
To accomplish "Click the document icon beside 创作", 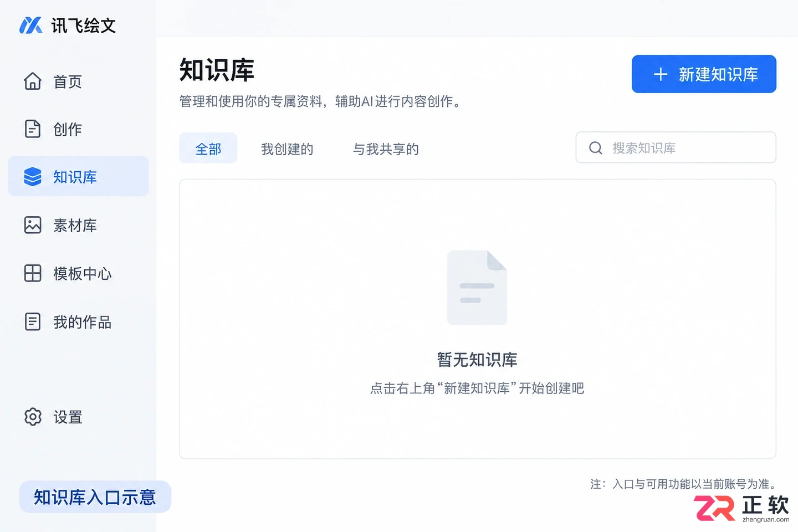I will (33, 129).
